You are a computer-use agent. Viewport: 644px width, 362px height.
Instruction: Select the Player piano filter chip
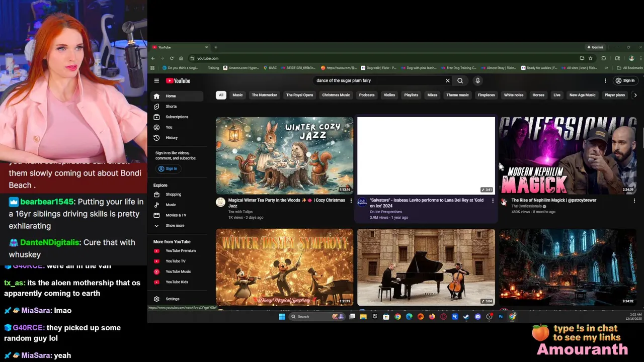point(614,95)
